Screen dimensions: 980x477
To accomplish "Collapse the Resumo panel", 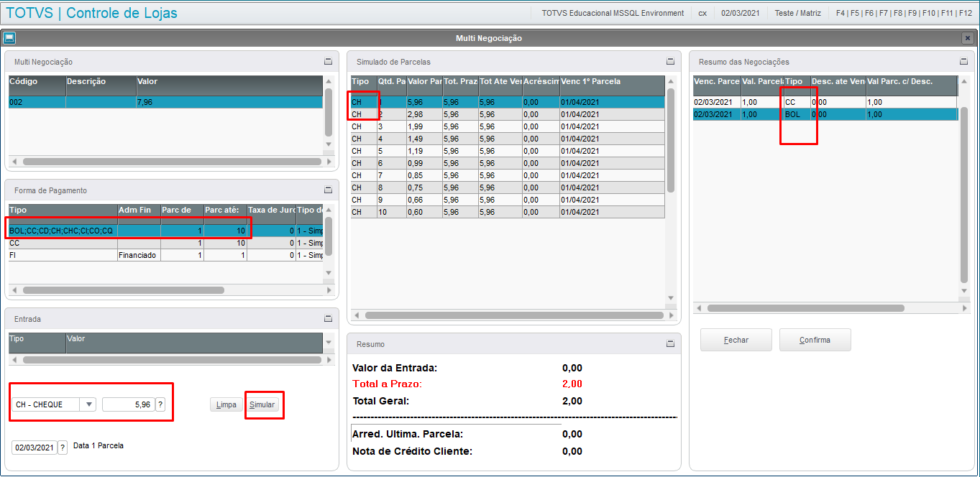I will [670, 344].
